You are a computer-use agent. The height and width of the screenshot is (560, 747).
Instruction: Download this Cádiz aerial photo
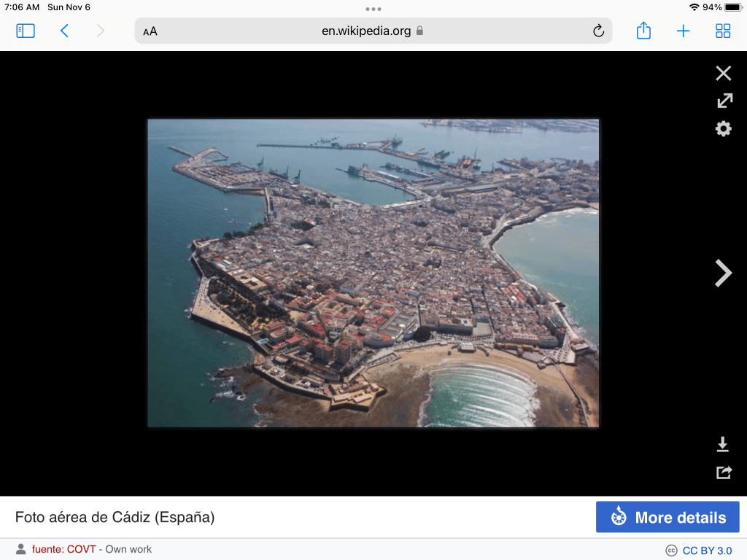click(723, 444)
